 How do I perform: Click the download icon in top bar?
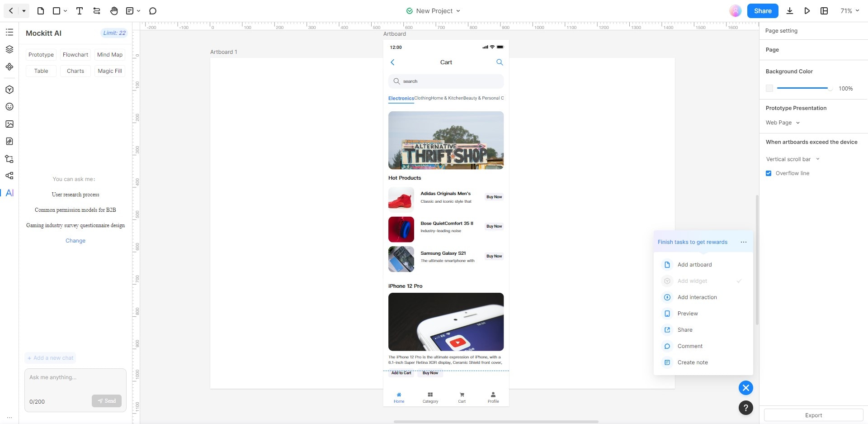point(790,11)
